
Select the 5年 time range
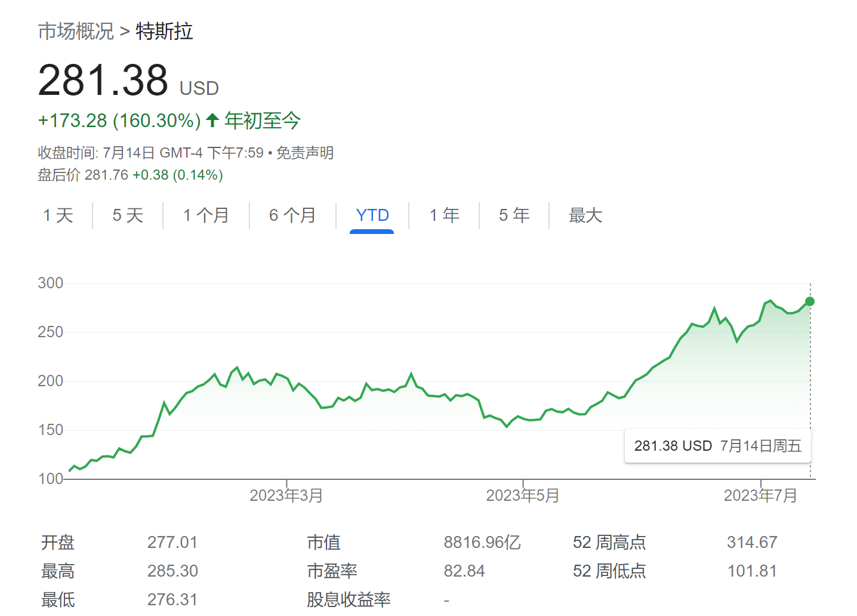(x=513, y=215)
